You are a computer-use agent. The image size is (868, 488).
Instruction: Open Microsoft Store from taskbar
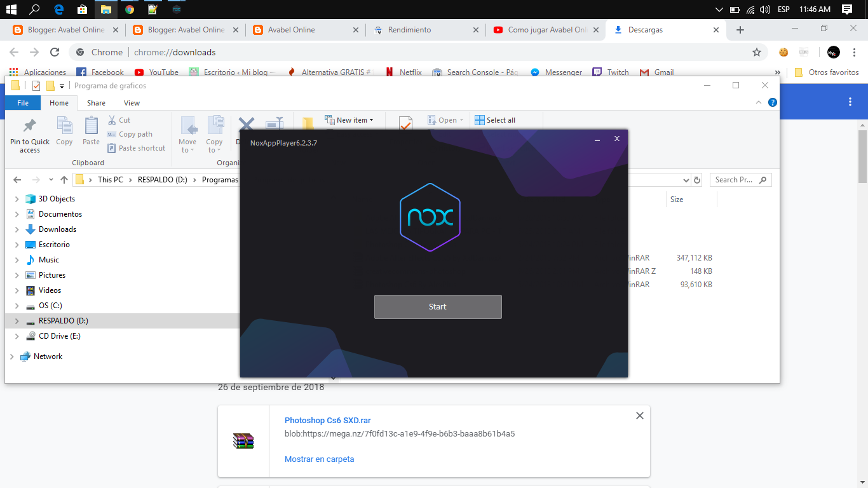click(x=82, y=10)
